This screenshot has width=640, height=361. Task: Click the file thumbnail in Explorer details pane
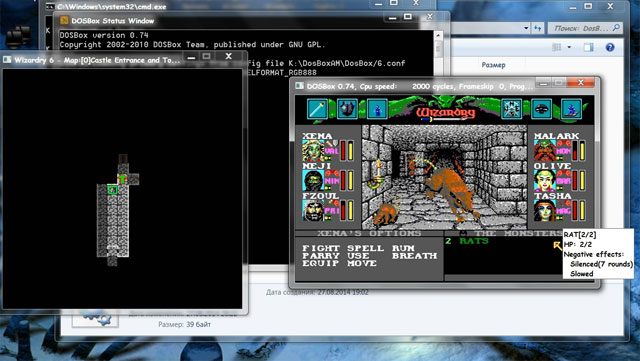point(95,320)
